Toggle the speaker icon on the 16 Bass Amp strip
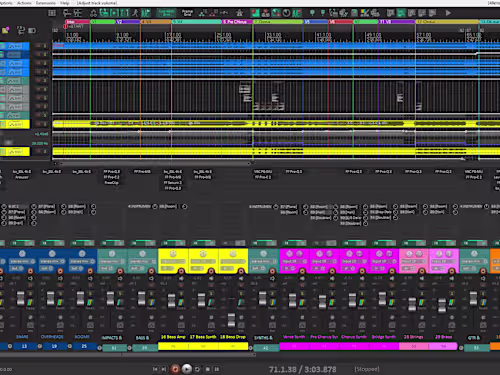The image size is (500, 375). pyautogui.click(x=181, y=278)
